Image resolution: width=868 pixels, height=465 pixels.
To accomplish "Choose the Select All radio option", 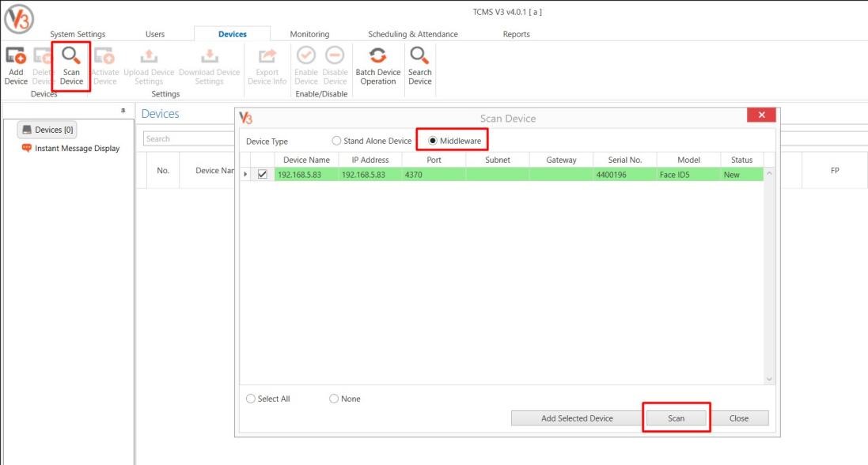I will click(251, 399).
